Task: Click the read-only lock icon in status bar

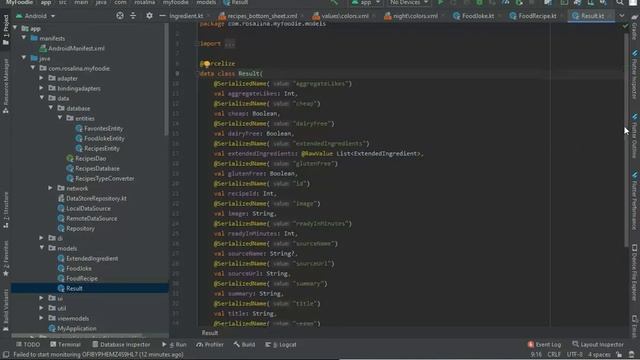Action: 619,354
